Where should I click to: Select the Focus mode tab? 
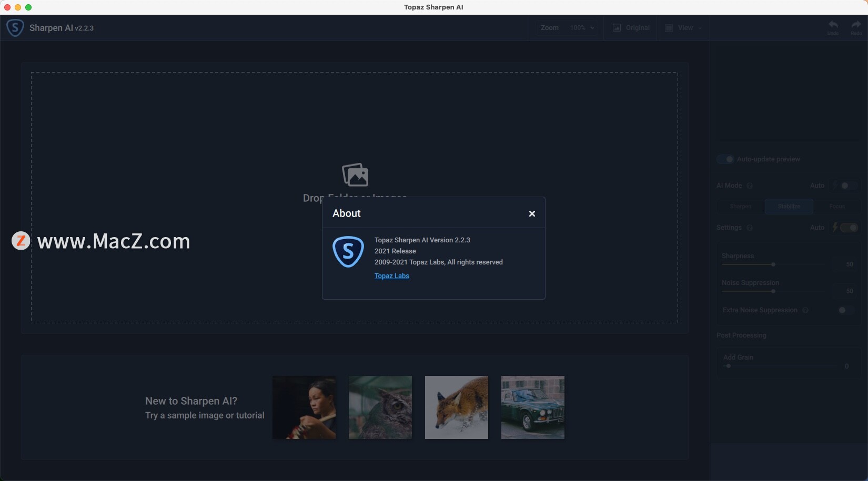point(837,207)
